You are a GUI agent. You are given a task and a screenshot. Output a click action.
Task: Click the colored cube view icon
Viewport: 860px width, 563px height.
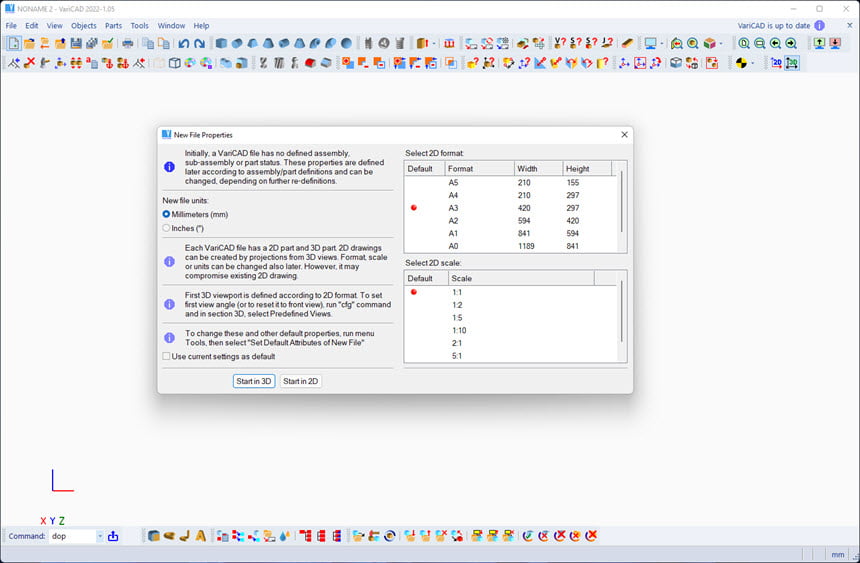pos(709,43)
